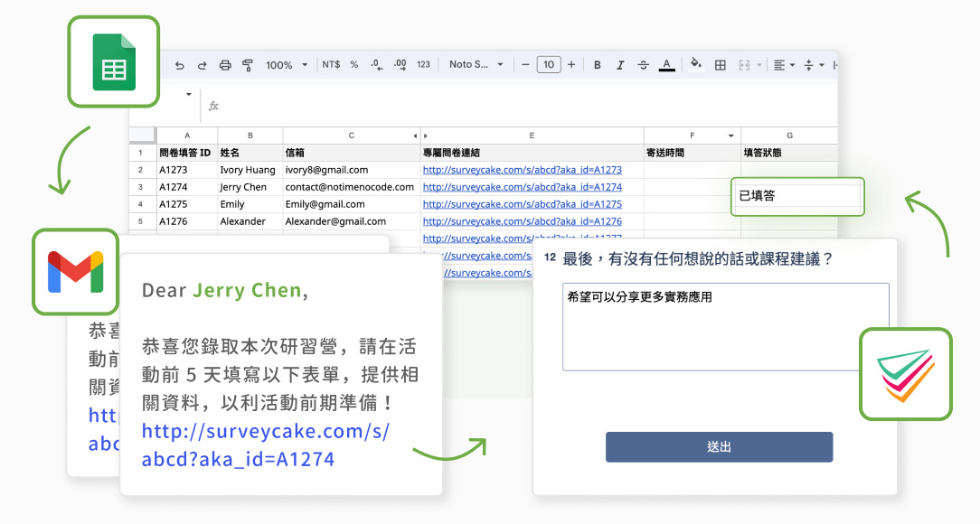Click the select-all corner box

coord(143,135)
